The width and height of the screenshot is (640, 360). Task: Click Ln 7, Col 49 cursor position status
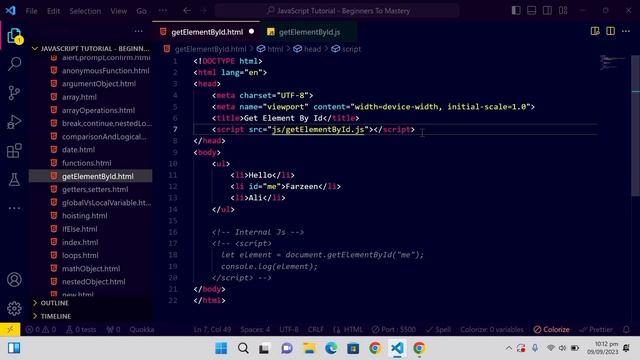pos(212,329)
